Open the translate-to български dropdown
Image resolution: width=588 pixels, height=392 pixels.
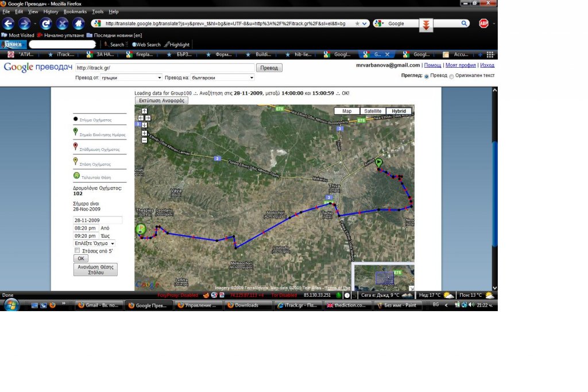pyautogui.click(x=222, y=77)
